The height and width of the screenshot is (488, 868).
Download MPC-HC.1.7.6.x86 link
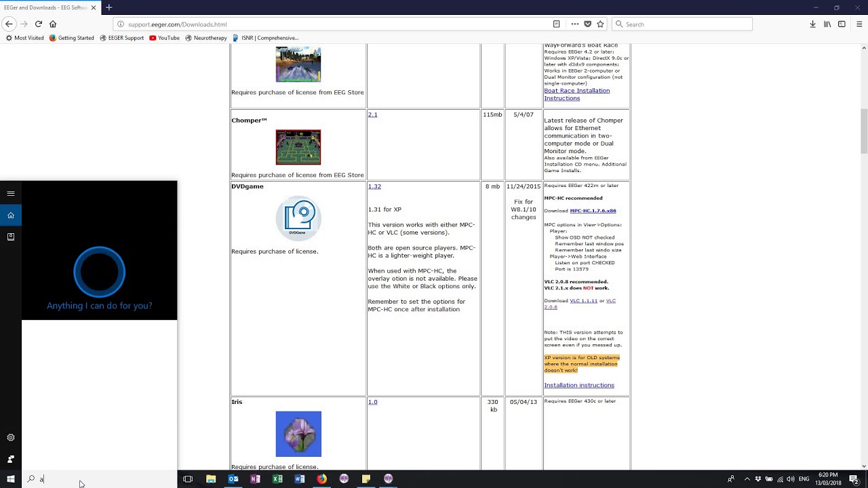(x=593, y=211)
